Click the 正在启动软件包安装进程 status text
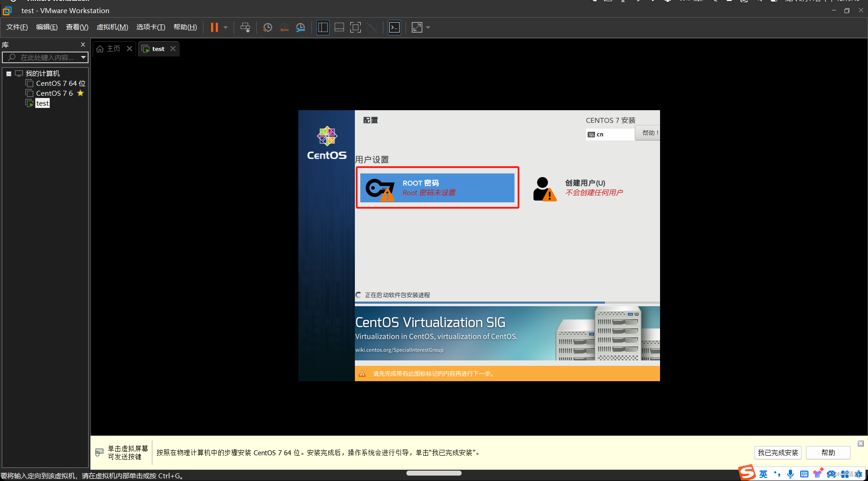 [397, 295]
